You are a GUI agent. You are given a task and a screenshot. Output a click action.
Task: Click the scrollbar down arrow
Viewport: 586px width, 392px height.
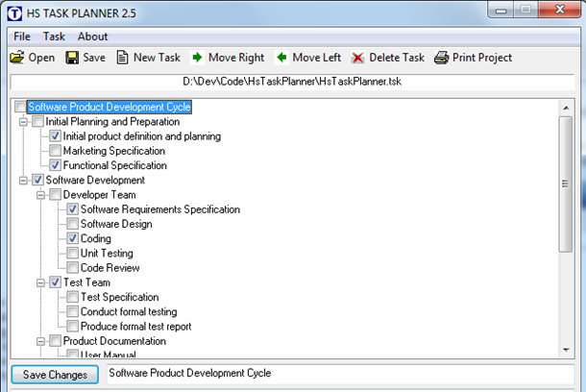(x=566, y=350)
